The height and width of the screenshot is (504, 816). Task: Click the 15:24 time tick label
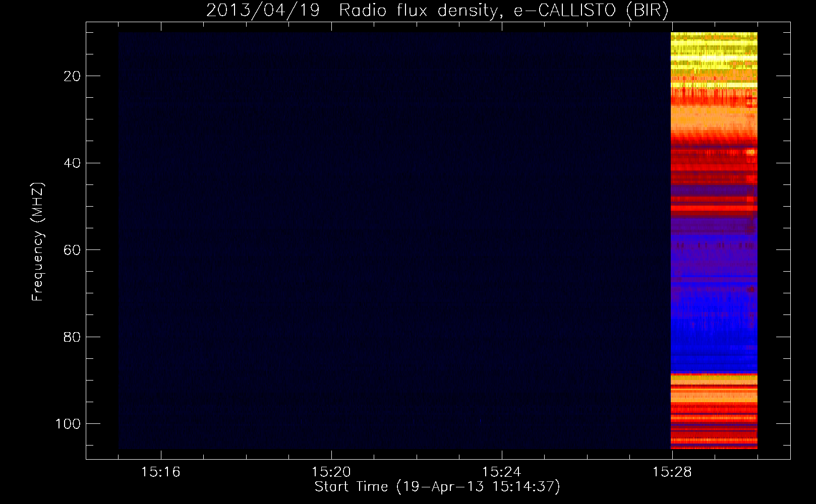tap(502, 472)
